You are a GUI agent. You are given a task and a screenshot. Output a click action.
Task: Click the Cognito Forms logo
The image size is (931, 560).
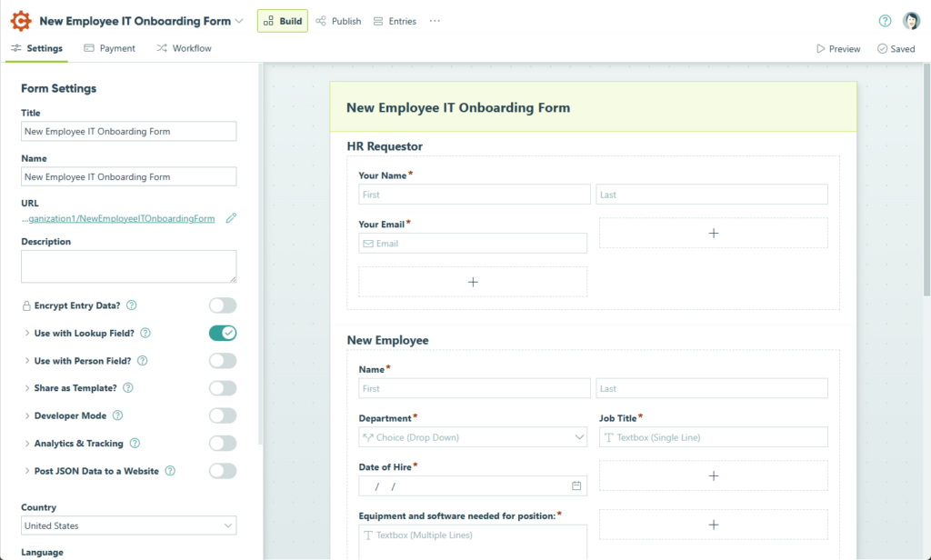(20, 20)
